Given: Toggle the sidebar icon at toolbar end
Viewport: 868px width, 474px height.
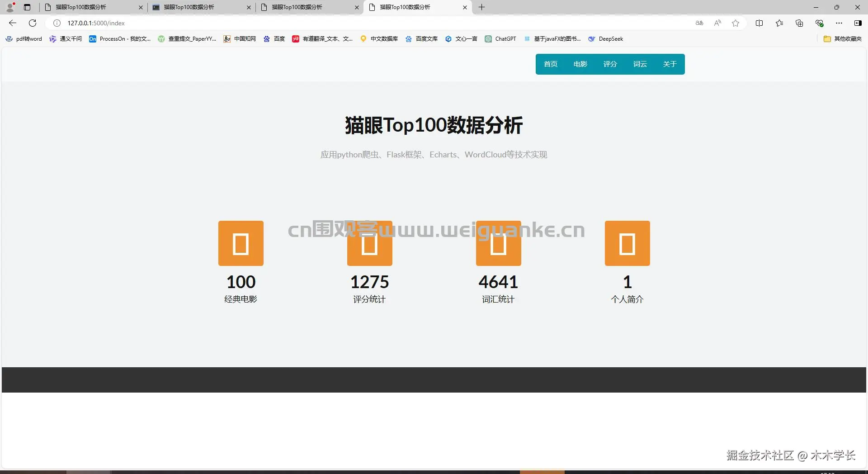Looking at the screenshot, I should 858,23.
